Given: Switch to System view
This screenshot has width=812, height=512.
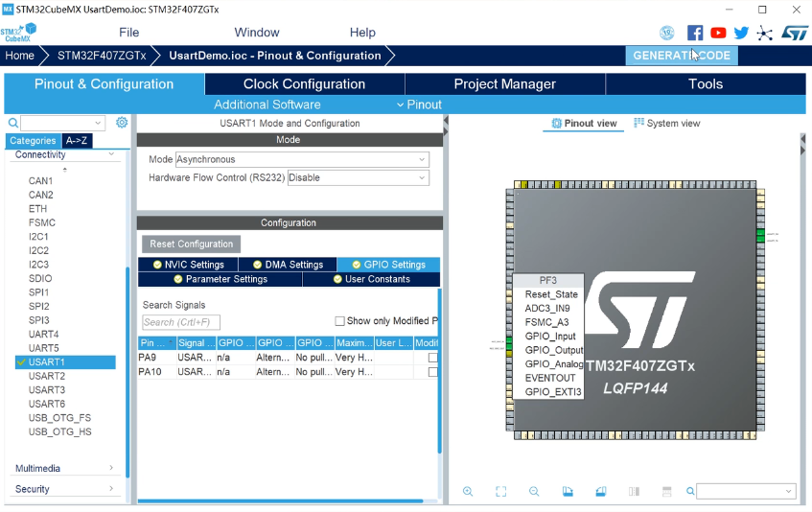Looking at the screenshot, I should coord(667,124).
